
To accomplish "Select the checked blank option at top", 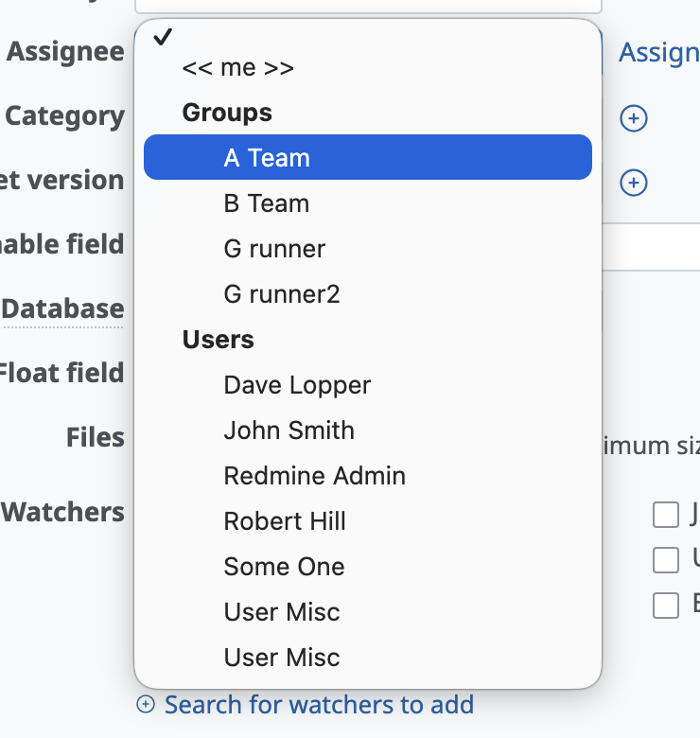I will [367, 38].
